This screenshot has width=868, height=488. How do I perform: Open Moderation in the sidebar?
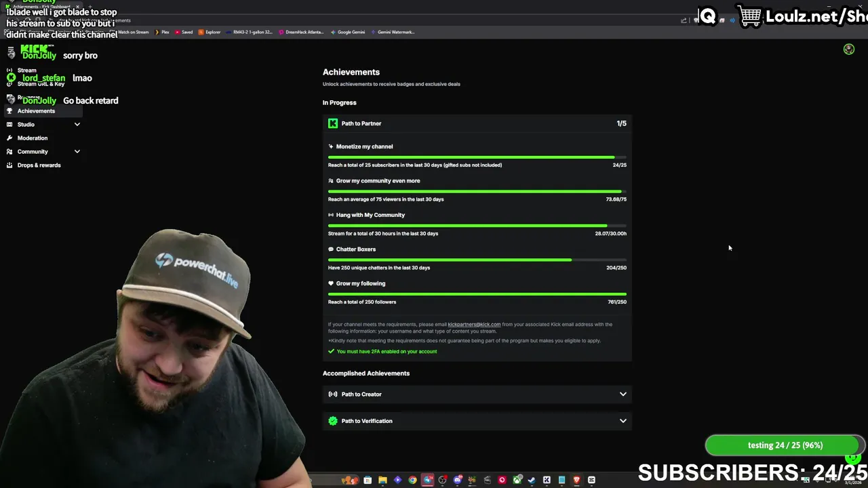[33, 138]
